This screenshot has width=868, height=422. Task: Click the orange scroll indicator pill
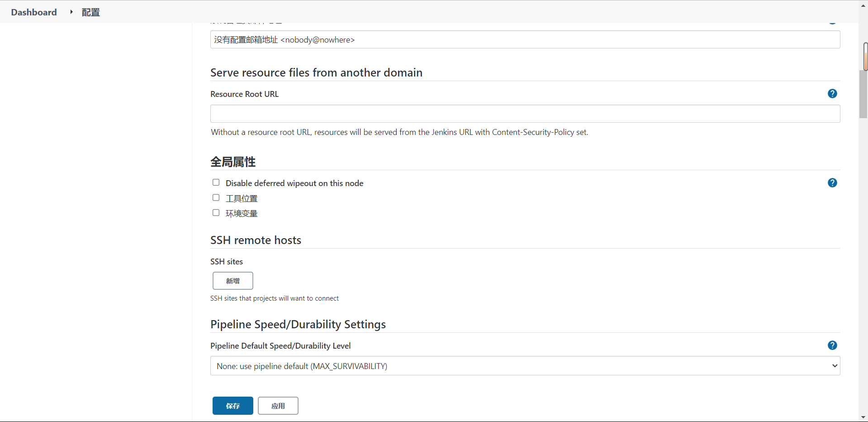point(865,57)
